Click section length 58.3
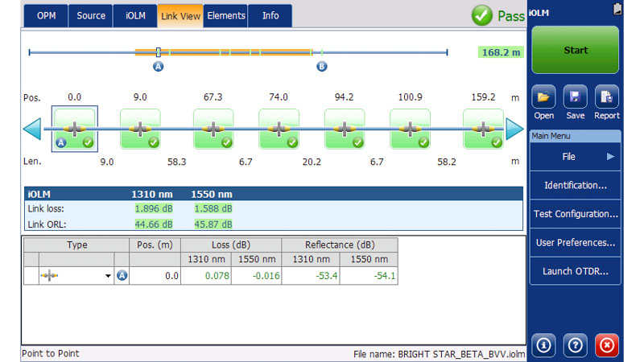 (176, 162)
